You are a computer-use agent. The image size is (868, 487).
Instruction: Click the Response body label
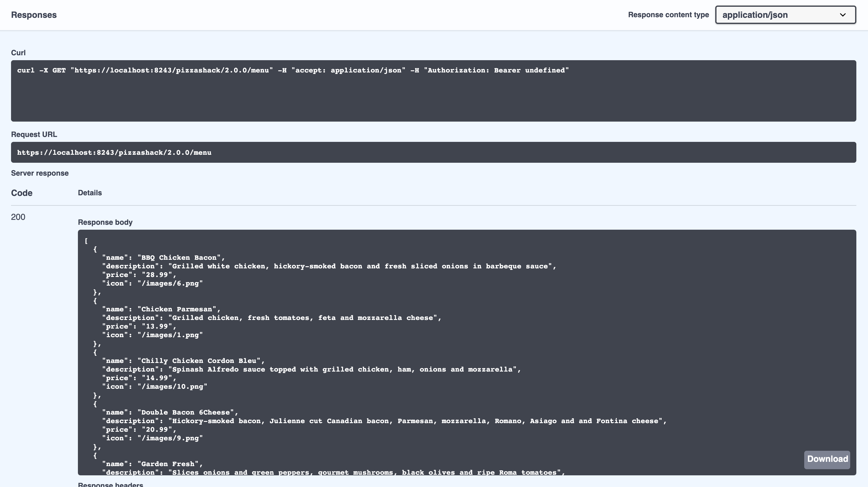pyautogui.click(x=105, y=222)
